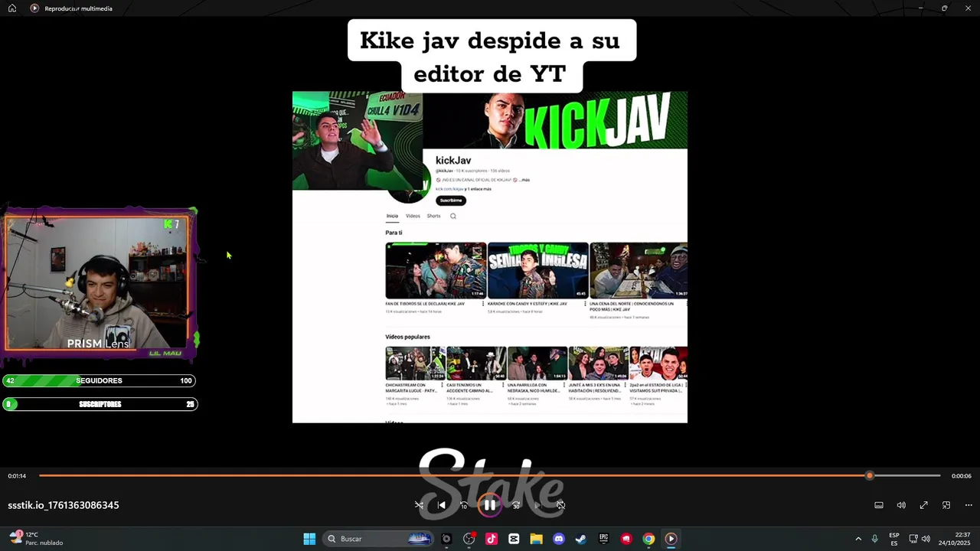This screenshot has width=980, height=551.
Task: Open Google Chrome from the taskbar
Action: pos(648,539)
